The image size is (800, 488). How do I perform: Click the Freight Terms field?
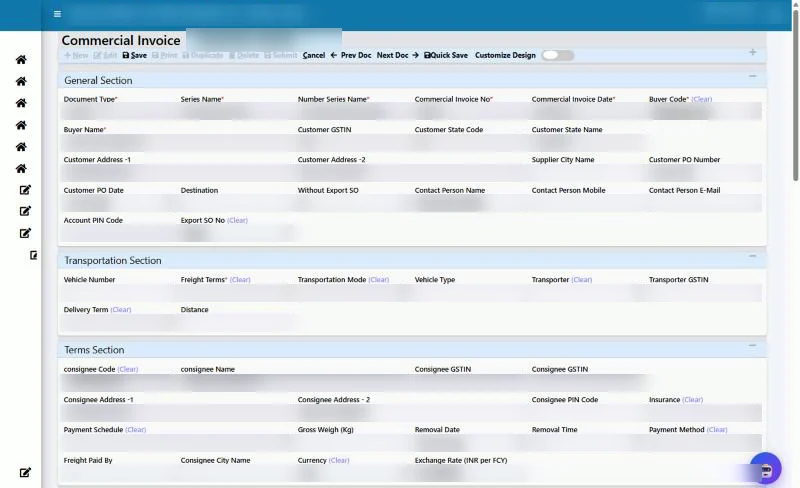pos(236,292)
